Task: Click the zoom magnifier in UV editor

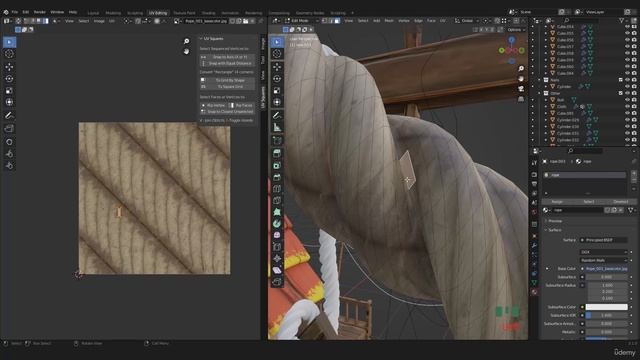Action: point(187,41)
